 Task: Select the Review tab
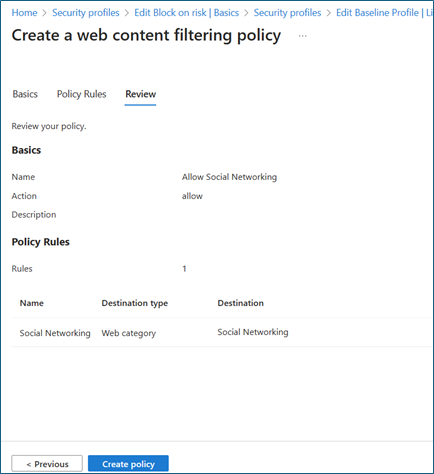[x=140, y=94]
